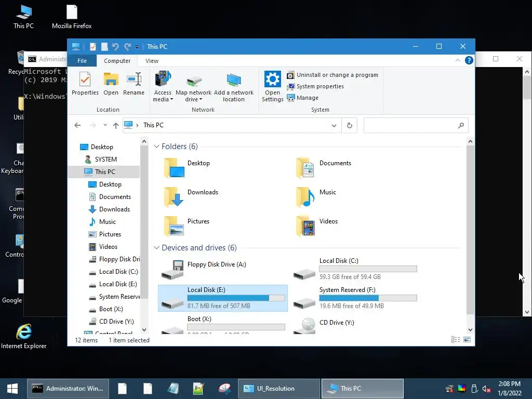The width and height of the screenshot is (532, 399).
Task: Collapse the Folders (6) group
Action: click(156, 147)
